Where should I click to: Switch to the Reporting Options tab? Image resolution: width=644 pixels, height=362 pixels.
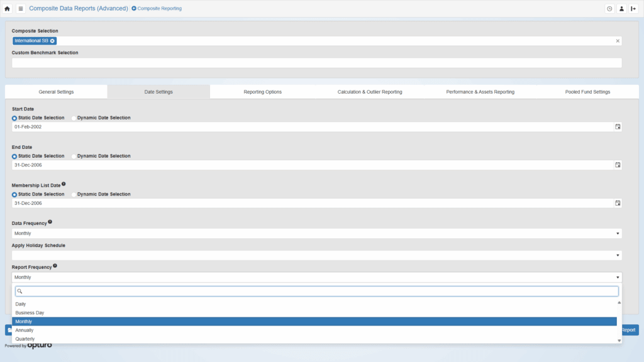262,92
